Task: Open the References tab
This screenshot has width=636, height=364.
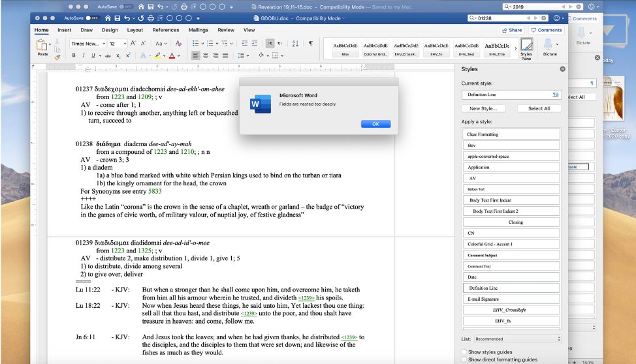Action: pos(165,30)
